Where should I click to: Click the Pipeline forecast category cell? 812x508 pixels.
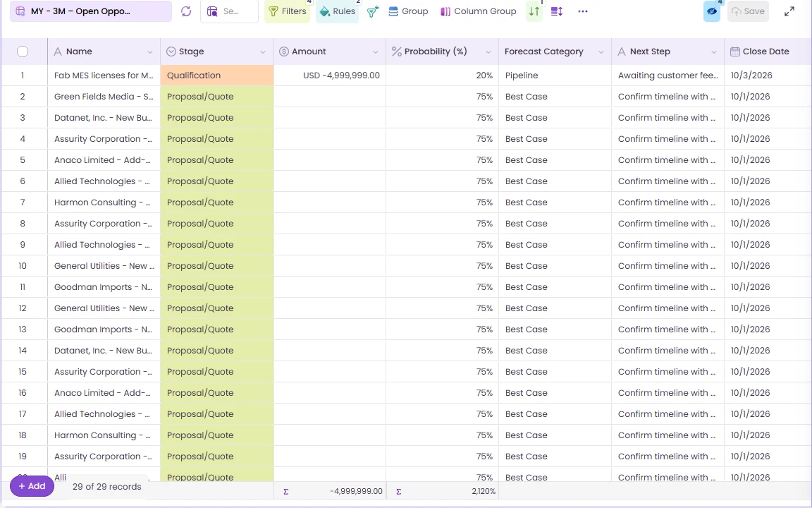[x=555, y=75]
